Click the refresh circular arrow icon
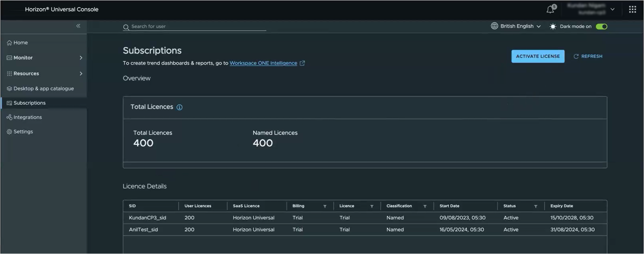The image size is (644, 254). click(x=576, y=56)
